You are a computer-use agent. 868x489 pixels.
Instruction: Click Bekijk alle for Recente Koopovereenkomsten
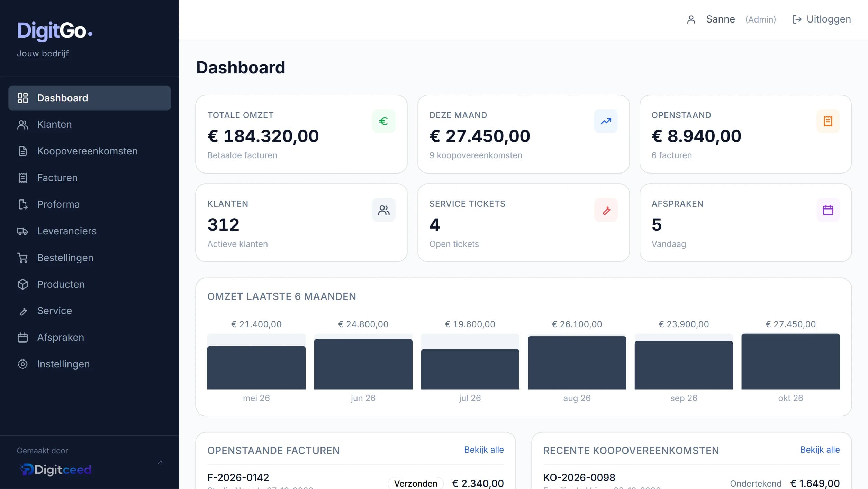coord(820,450)
